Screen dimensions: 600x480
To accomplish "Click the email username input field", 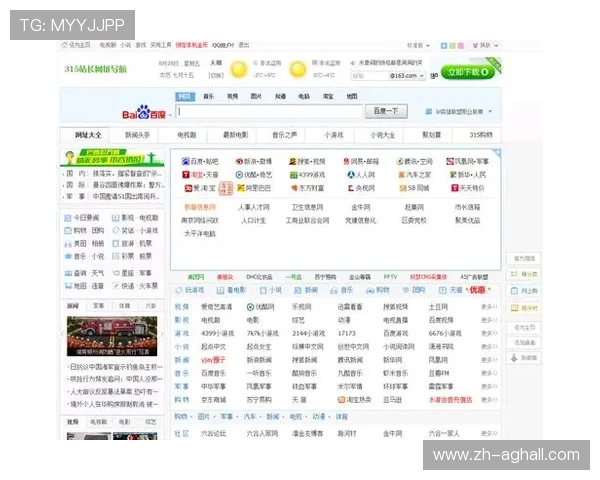I will [370, 76].
